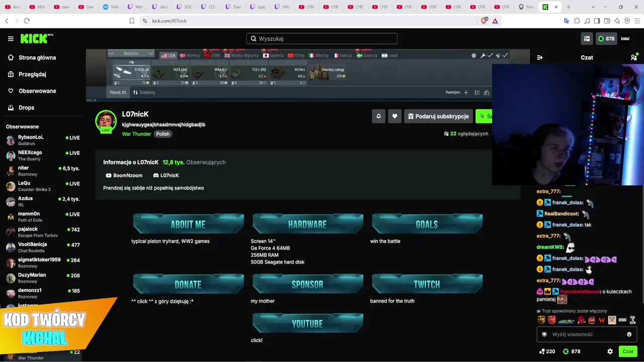
Task: Click the TWITCH panel banner
Action: coord(427,284)
